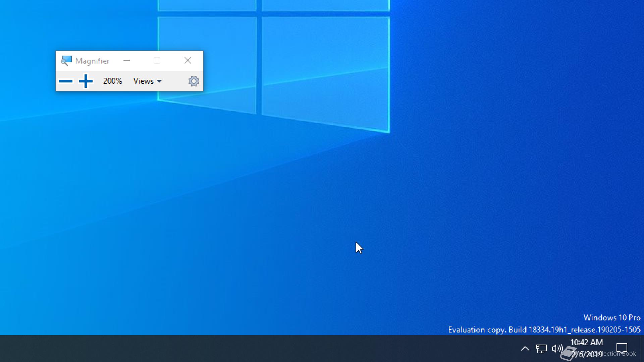Zoom in with the plus button
Screen dimensions: 644x362
point(86,81)
